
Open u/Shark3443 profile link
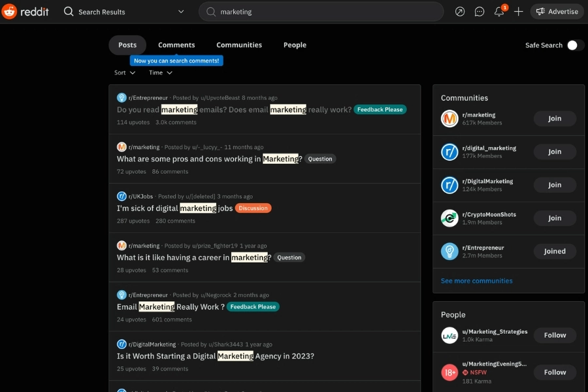(x=226, y=344)
